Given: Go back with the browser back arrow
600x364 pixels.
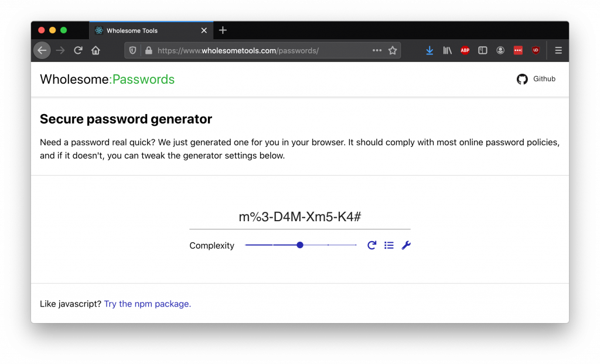Looking at the screenshot, I should click(42, 50).
